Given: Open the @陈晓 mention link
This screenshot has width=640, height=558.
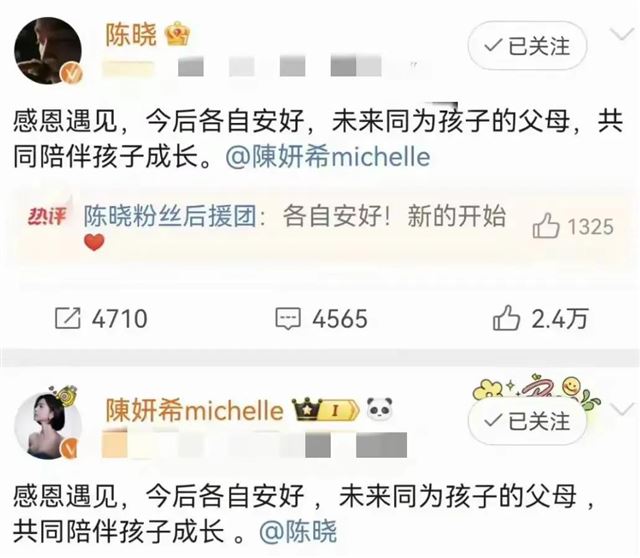Looking at the screenshot, I should (x=298, y=531).
